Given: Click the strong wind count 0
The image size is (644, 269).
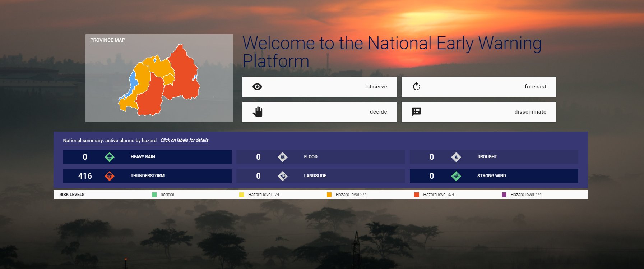Looking at the screenshot, I should [x=432, y=176].
